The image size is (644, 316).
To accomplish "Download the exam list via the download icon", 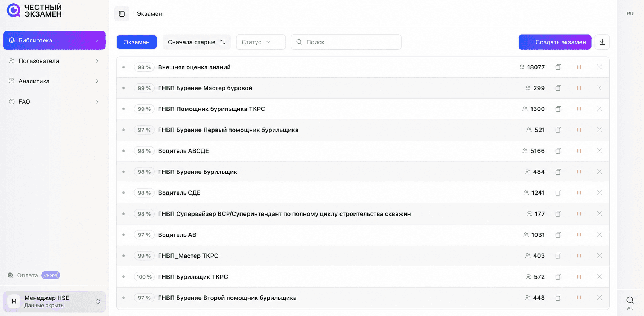I will tap(602, 42).
